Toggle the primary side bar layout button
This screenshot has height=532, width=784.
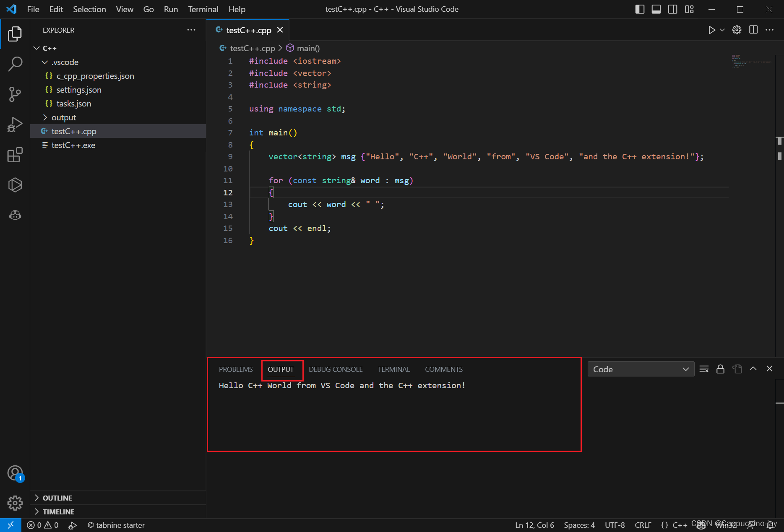pos(640,9)
